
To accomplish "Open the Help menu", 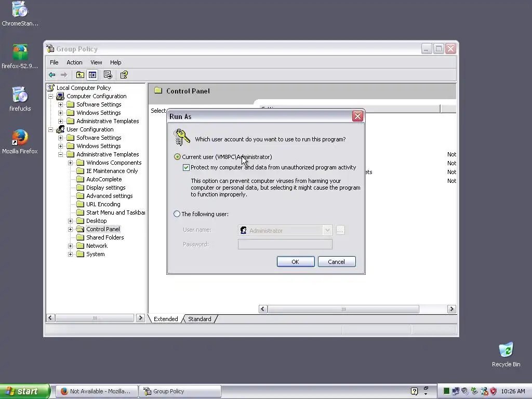I will [x=116, y=62].
